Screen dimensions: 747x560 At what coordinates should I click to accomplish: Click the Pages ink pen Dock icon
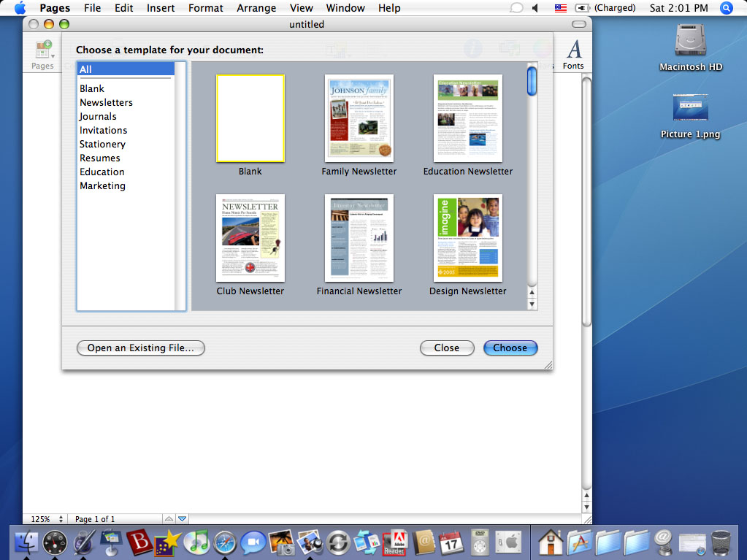point(84,543)
